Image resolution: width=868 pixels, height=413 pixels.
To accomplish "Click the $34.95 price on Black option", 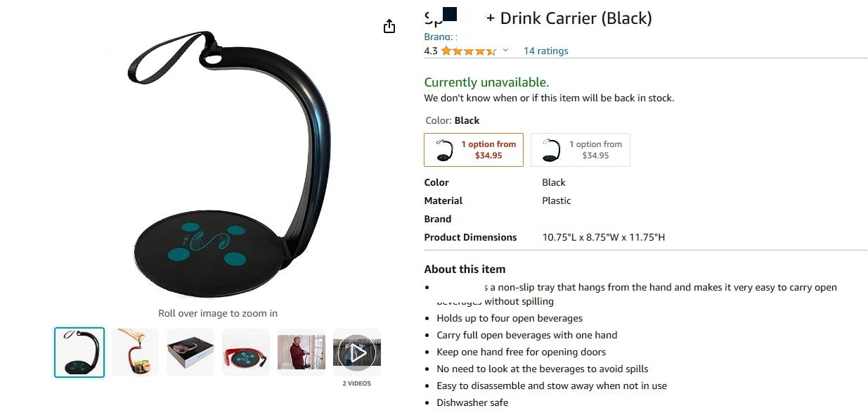I will 488,155.
